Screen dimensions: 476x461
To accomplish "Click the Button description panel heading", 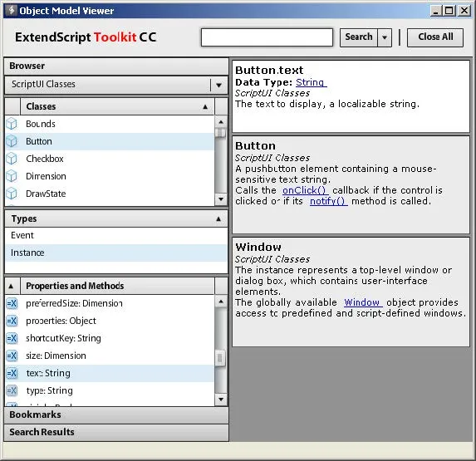I will click(x=255, y=146).
